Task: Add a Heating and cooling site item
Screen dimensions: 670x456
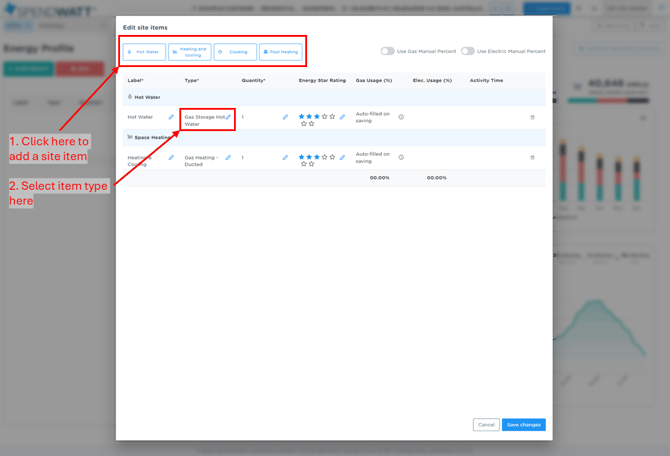Action: [190, 52]
